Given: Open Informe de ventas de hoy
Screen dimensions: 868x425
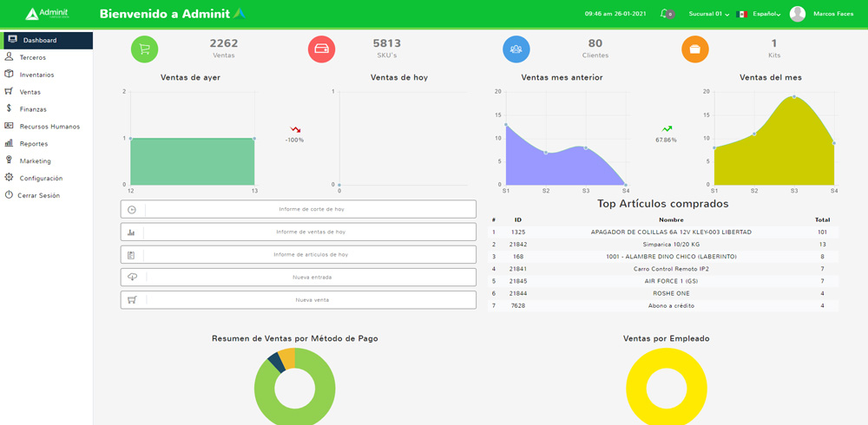Looking at the screenshot, I should (299, 232).
